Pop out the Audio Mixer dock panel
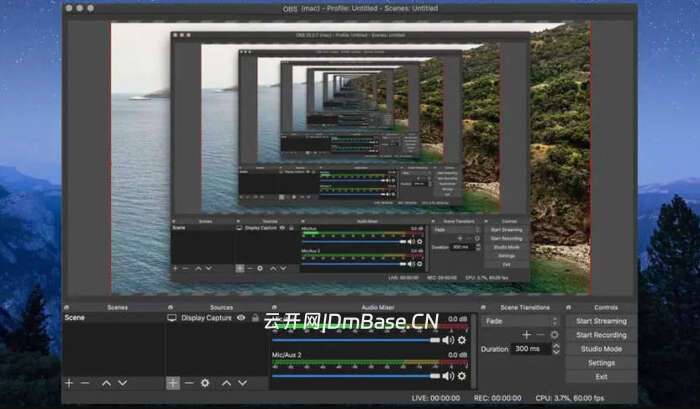 (x=274, y=308)
